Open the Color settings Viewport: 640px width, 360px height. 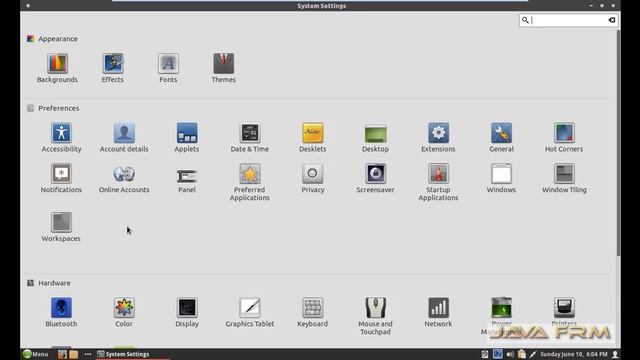tap(124, 312)
